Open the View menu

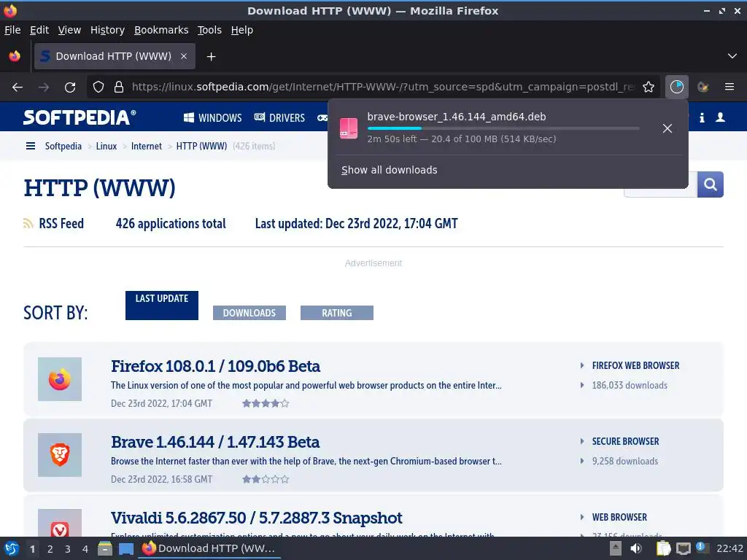coord(69,30)
